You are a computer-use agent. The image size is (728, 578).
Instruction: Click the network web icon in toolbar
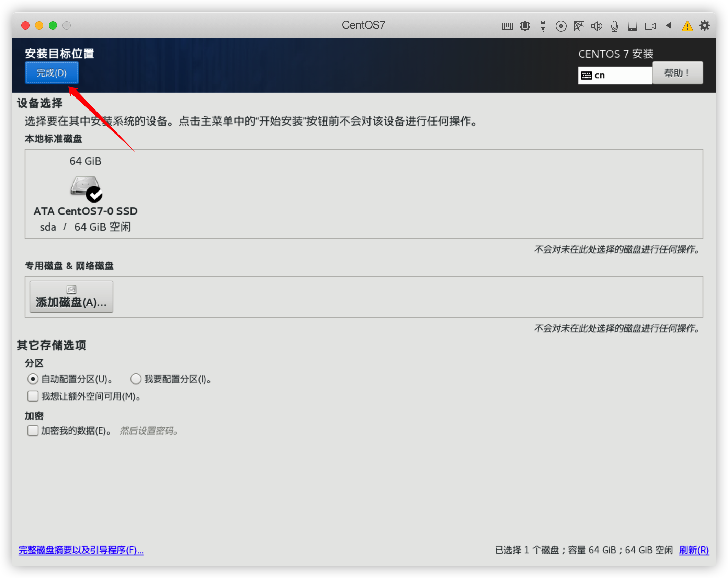(x=579, y=26)
